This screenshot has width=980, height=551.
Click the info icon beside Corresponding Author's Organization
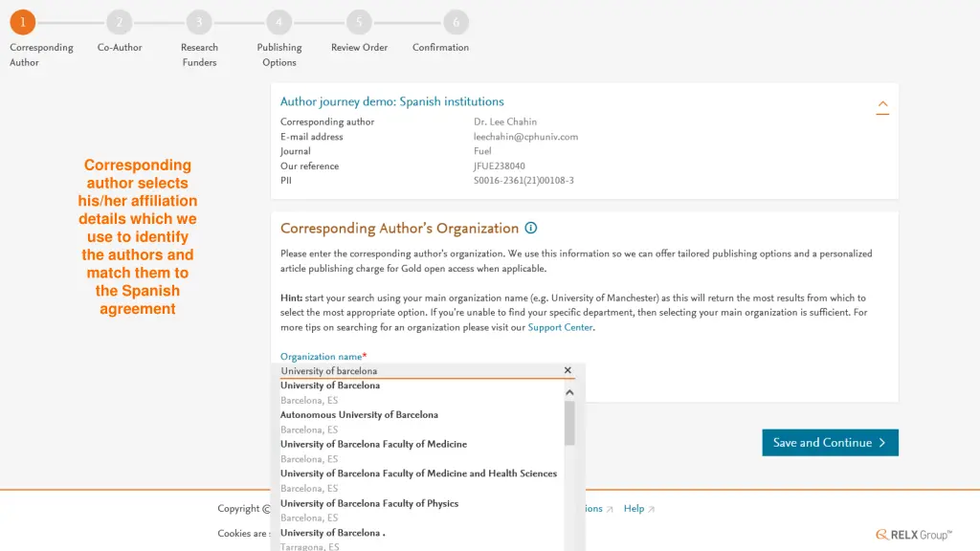(530, 228)
